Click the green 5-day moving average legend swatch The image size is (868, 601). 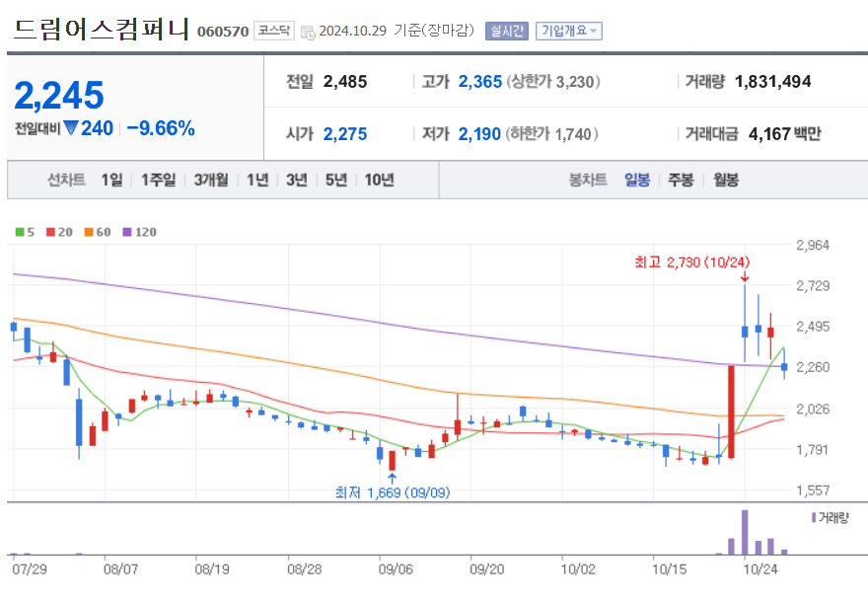point(20,232)
